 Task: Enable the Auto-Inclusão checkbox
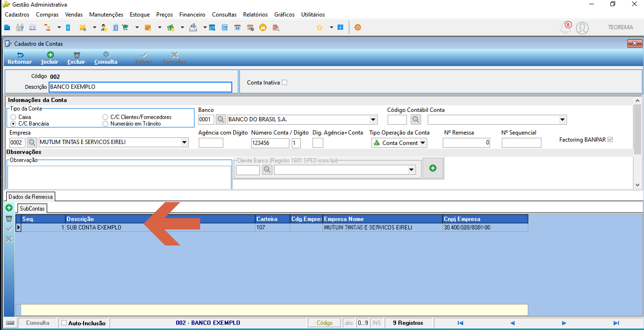click(x=64, y=323)
